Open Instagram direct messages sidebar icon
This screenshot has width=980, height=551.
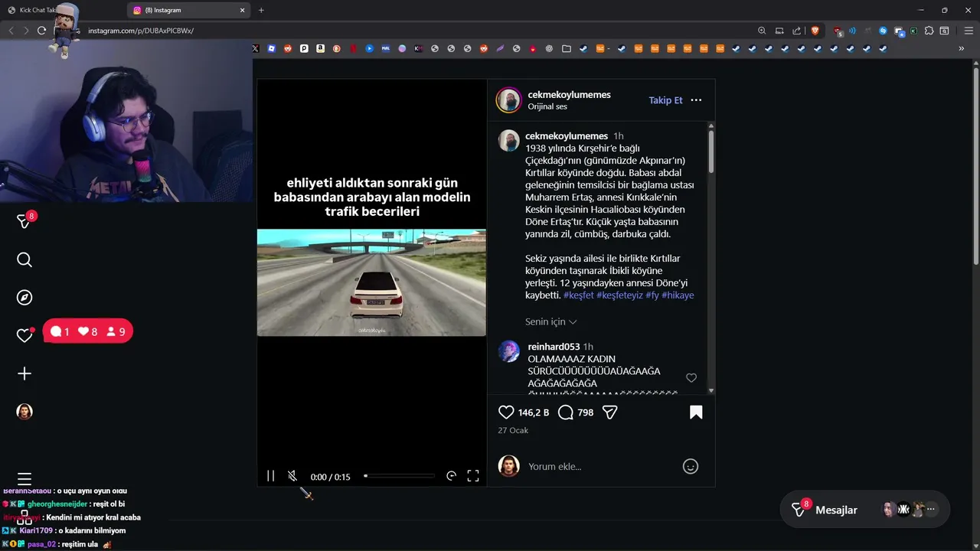(24, 221)
